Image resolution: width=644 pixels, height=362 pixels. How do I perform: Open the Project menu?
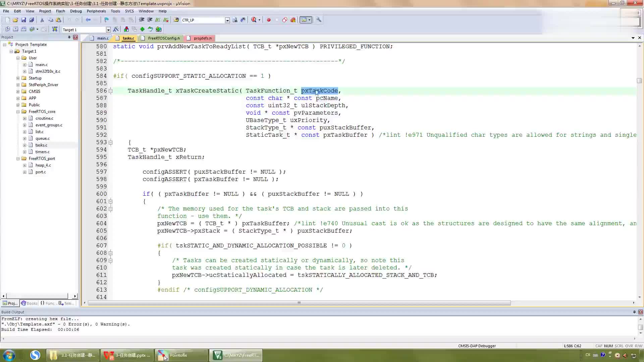point(45,11)
